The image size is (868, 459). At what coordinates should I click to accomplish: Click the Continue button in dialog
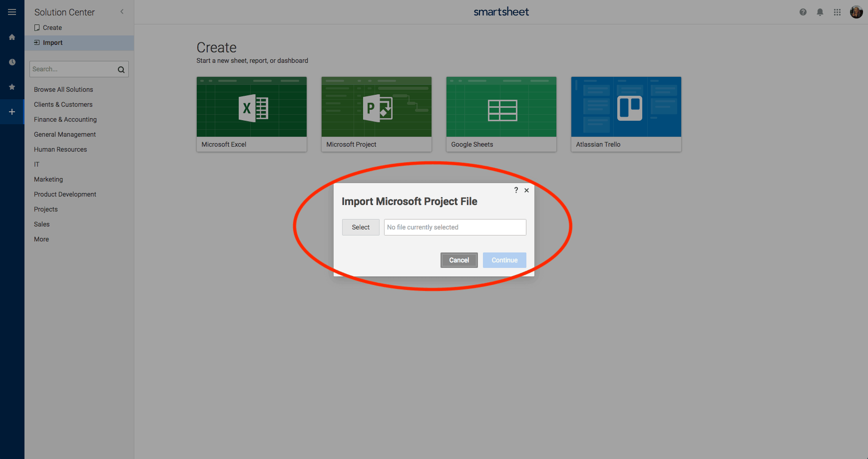[x=504, y=260]
